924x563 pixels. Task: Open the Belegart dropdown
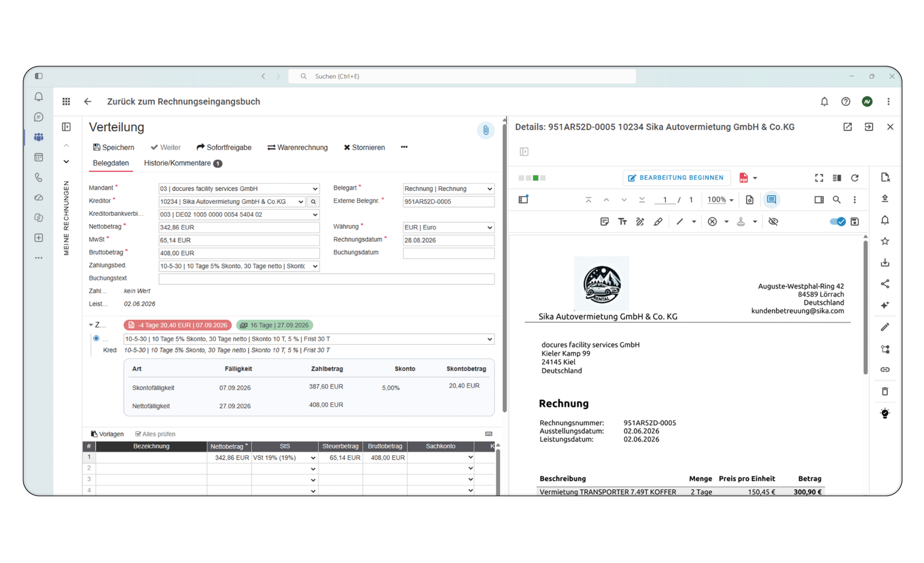pyautogui.click(x=449, y=189)
